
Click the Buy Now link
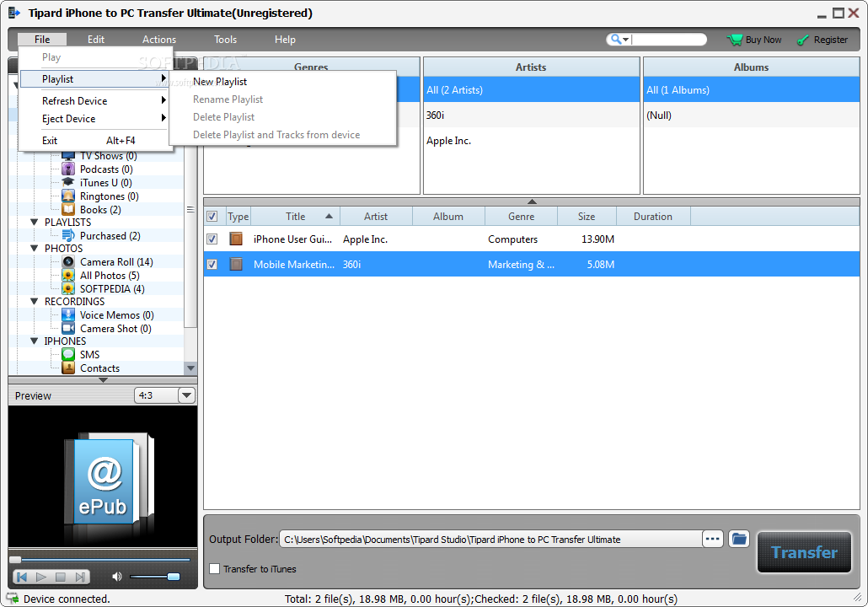(x=764, y=40)
